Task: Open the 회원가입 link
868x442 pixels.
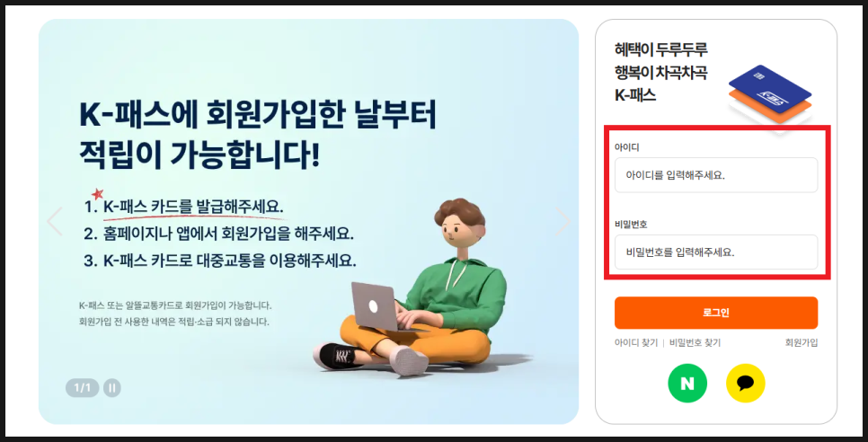Action: [801, 343]
